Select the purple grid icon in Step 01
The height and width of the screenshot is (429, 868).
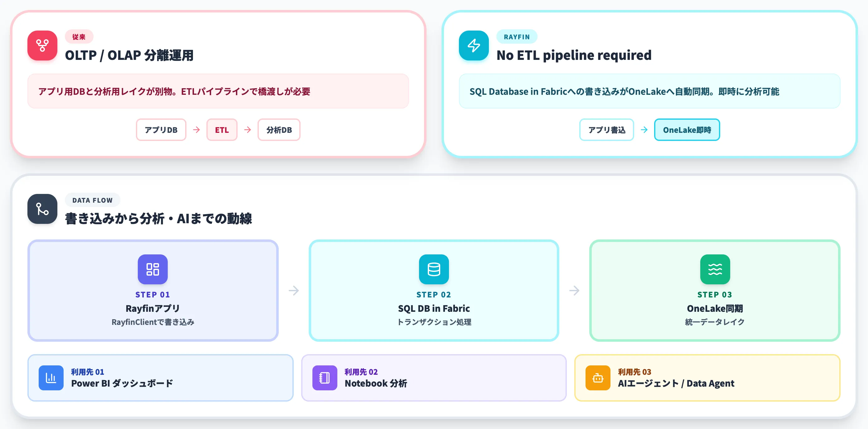(x=153, y=269)
